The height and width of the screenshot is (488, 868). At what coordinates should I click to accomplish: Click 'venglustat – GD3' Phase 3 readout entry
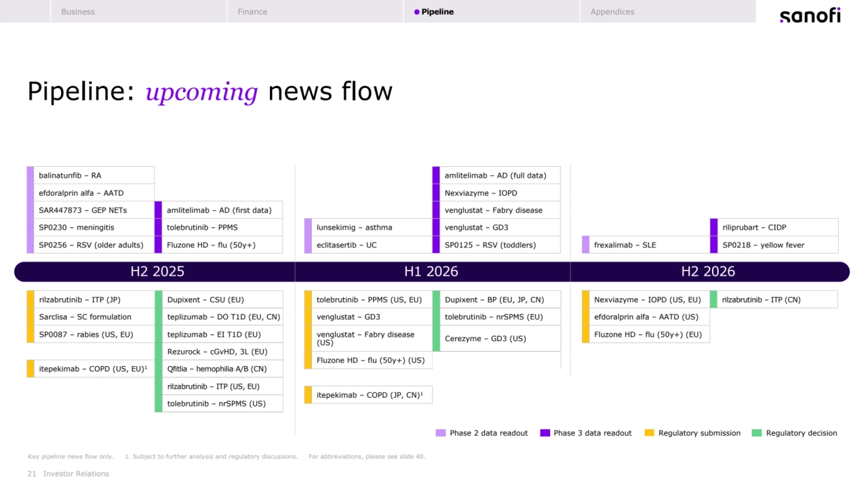(496, 227)
